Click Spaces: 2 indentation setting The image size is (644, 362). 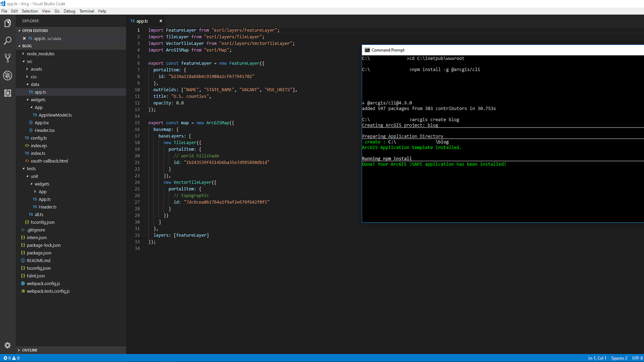tap(619, 358)
